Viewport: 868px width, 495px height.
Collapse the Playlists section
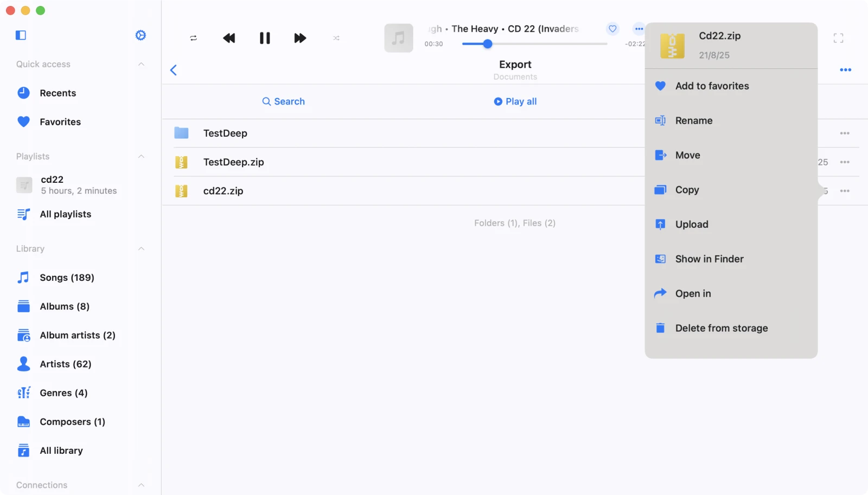pos(141,156)
